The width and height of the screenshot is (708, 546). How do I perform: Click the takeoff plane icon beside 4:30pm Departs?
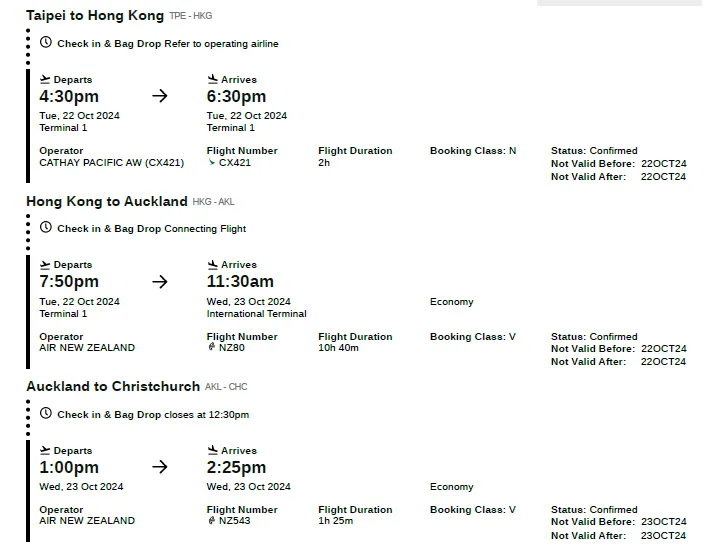45,79
